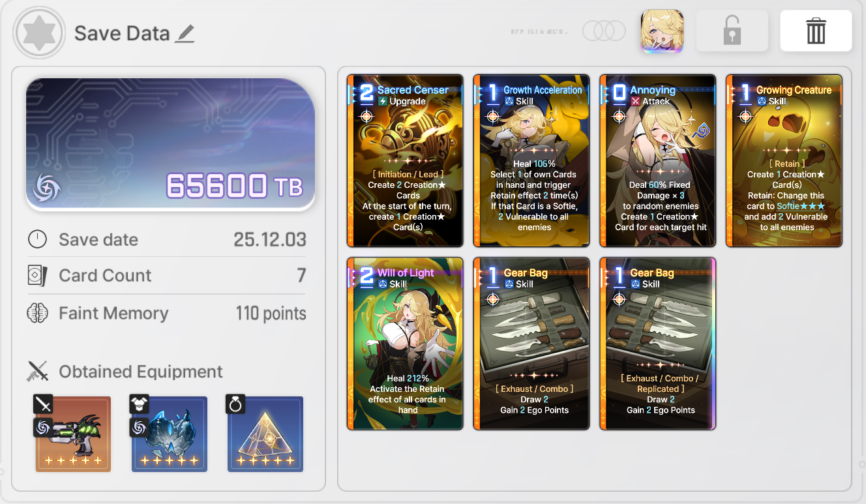Click the pencil edit icon beside Save Data
The height and width of the screenshot is (504, 866).
[185, 33]
